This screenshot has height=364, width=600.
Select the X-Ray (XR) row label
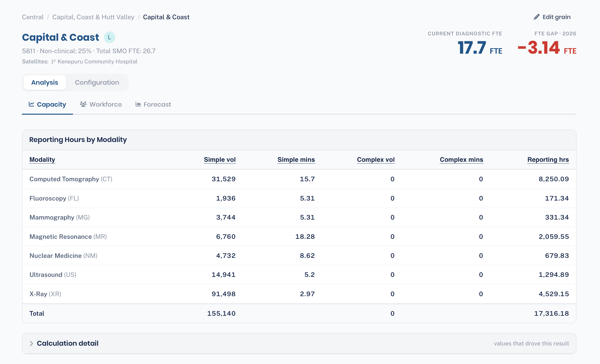coord(45,294)
